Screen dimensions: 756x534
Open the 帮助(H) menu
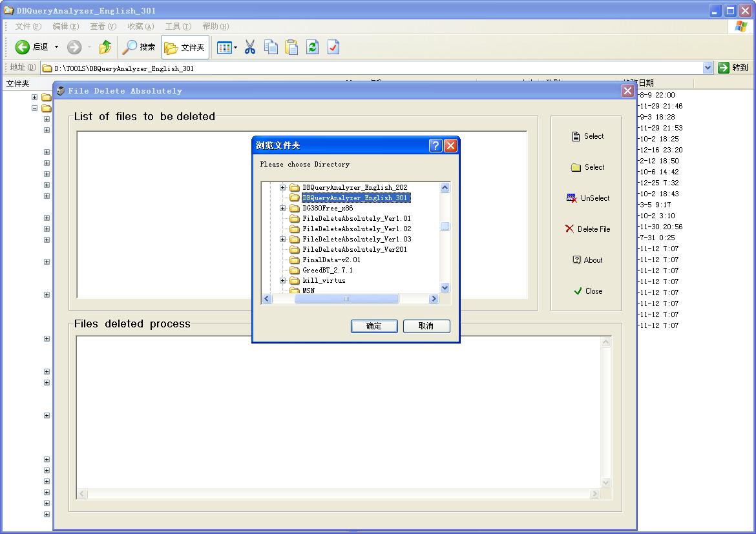pos(216,26)
